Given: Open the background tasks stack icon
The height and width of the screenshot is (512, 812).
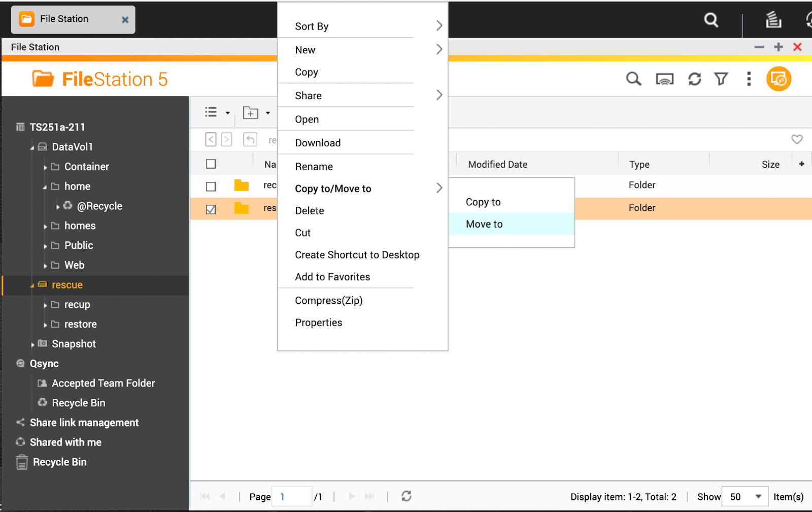Looking at the screenshot, I should [773, 19].
